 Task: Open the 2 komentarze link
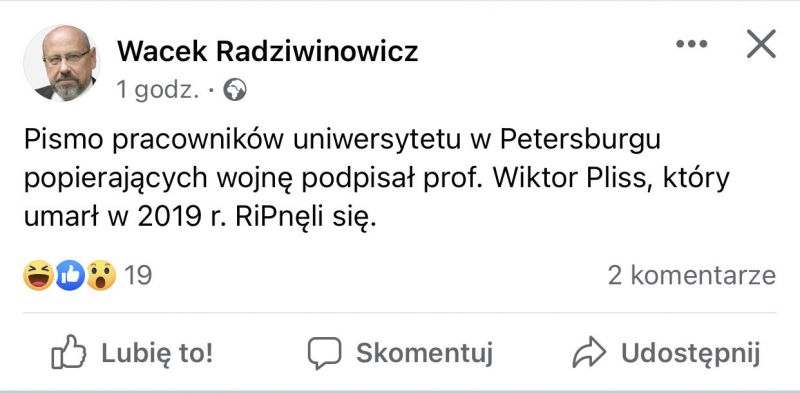pyautogui.click(x=692, y=276)
